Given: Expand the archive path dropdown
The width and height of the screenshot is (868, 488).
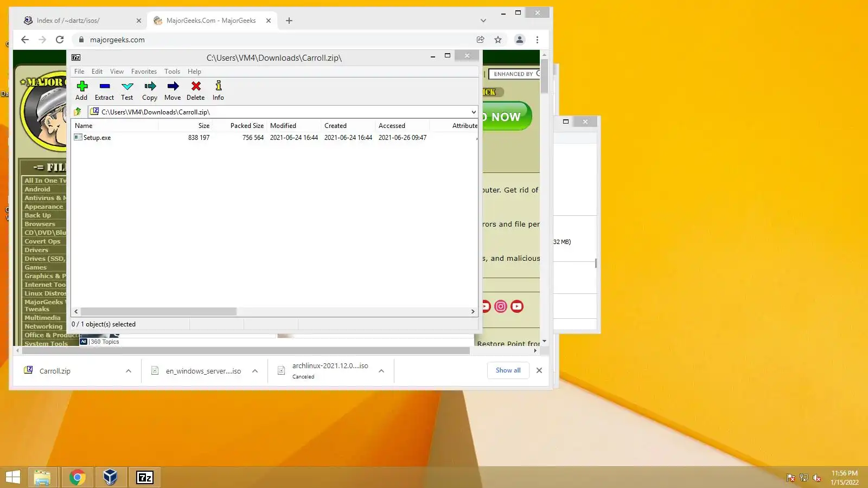Looking at the screenshot, I should [x=473, y=112].
